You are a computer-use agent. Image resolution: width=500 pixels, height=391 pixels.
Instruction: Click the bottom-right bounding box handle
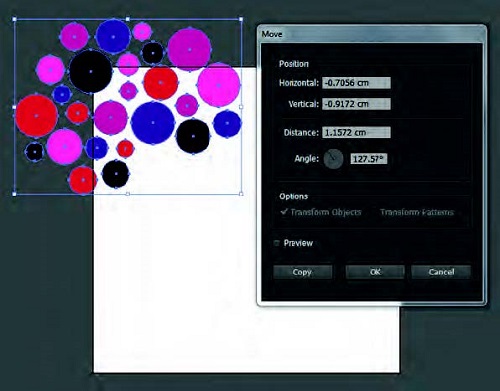coord(241,194)
